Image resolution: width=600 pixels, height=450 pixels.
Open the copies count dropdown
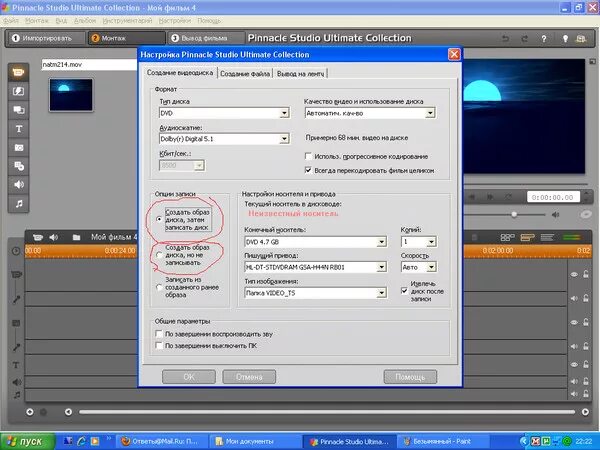419,242
